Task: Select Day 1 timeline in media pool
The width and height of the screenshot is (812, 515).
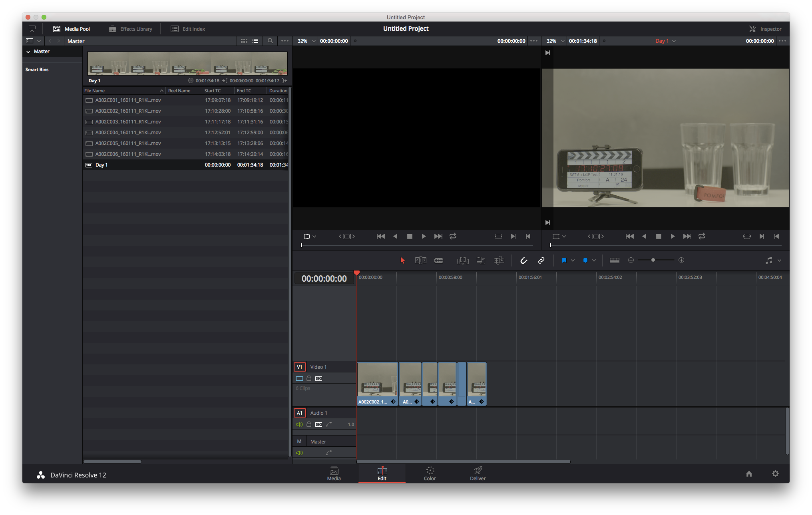Action: point(185,165)
